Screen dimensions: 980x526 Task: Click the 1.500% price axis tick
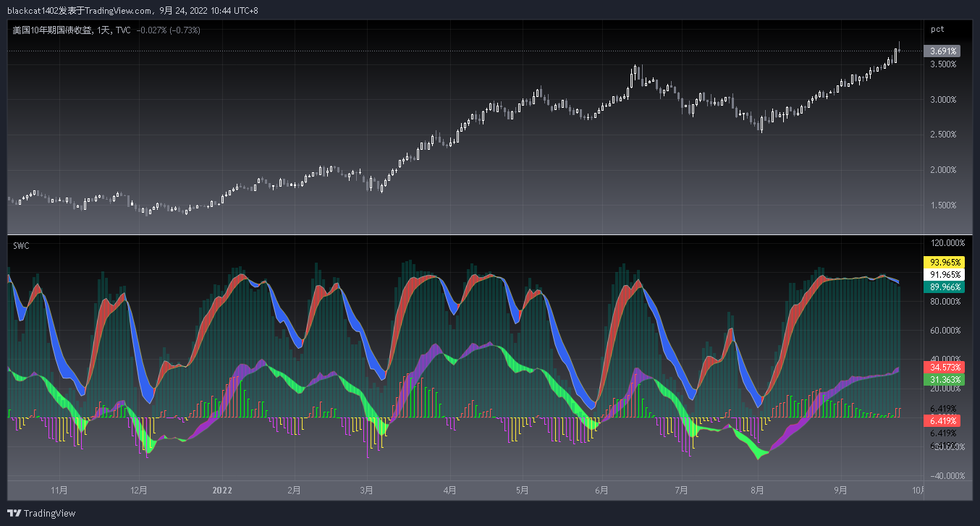pos(943,205)
